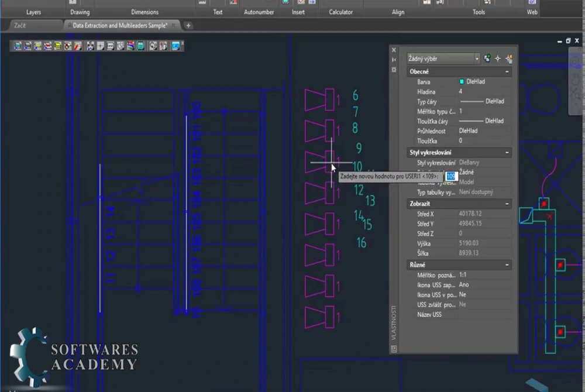Click the number 16 text in drawing
The width and height of the screenshot is (585, 392).
(362, 243)
